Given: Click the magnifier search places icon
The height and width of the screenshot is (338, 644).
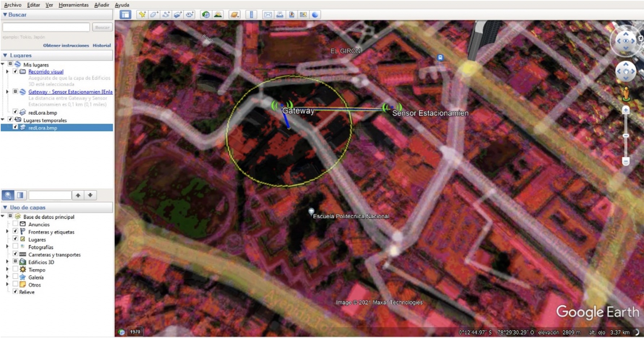Looking at the screenshot, I should coord(8,195).
